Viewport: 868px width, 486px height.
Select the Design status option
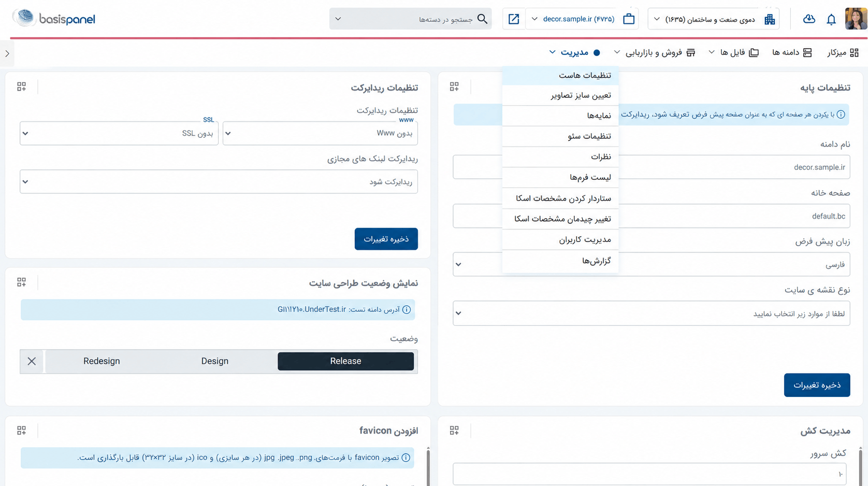214,361
